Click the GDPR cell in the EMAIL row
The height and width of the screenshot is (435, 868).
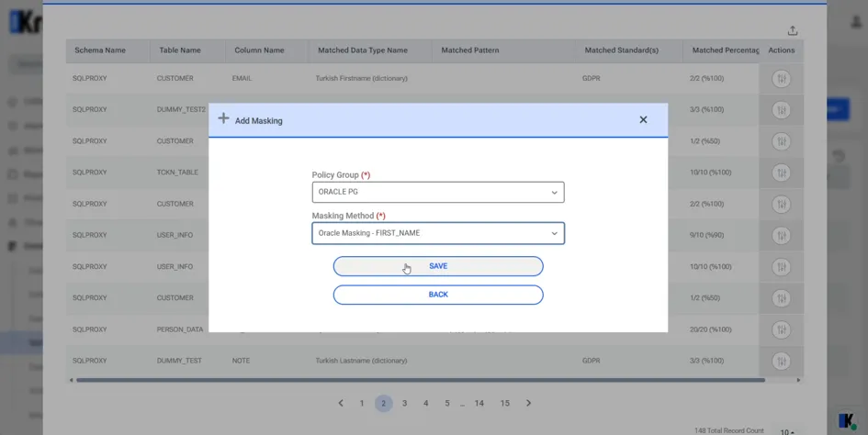pyautogui.click(x=592, y=79)
